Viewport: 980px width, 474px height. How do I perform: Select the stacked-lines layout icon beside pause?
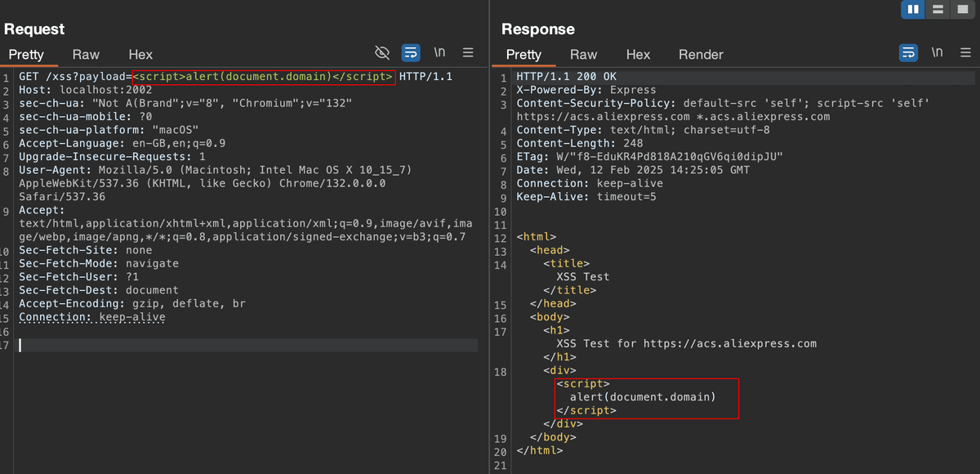click(x=936, y=9)
